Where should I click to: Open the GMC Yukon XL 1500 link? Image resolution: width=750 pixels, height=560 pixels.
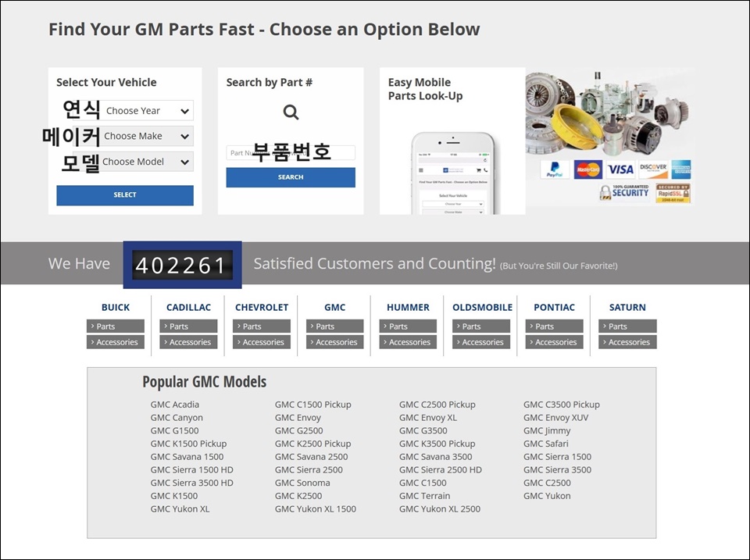tap(315, 508)
